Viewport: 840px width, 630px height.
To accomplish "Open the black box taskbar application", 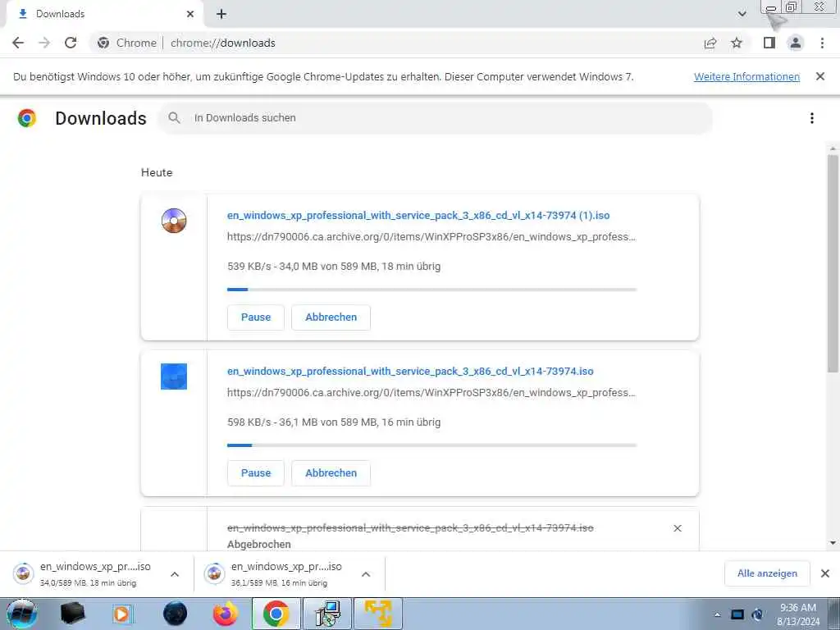I will pos(72,614).
